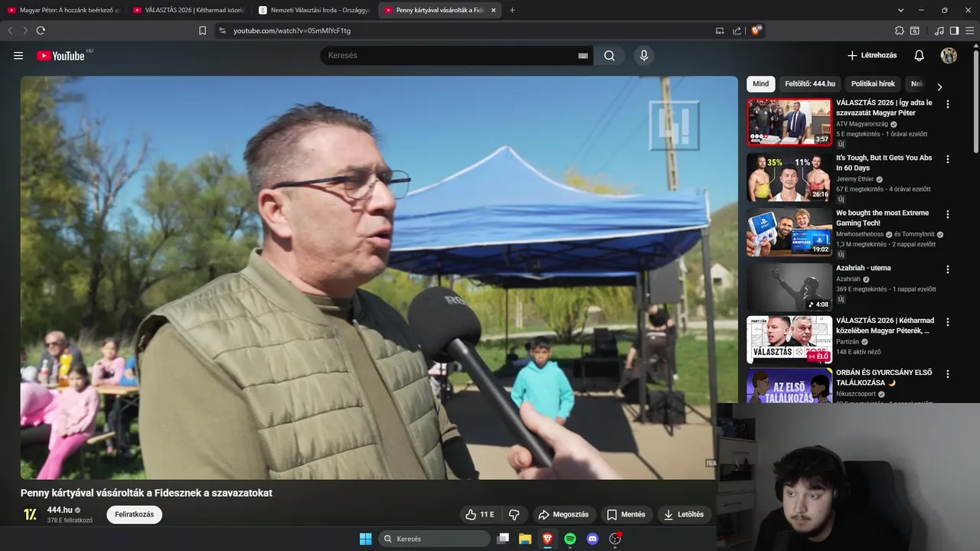Screen dimensions: 980x551
Task: View site info icon beside the URL
Action: click(x=222, y=31)
